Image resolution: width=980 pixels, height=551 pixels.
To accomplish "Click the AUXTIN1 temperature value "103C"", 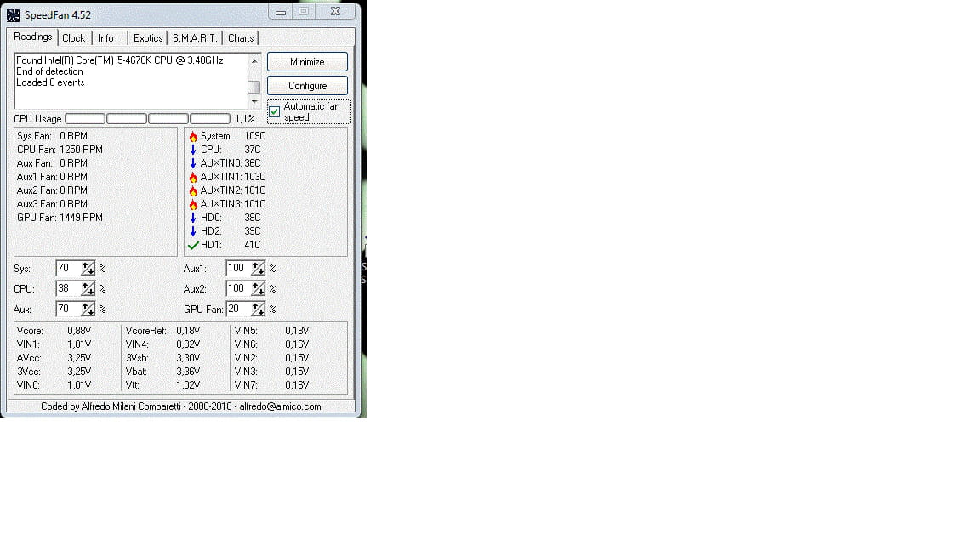I will point(255,178).
